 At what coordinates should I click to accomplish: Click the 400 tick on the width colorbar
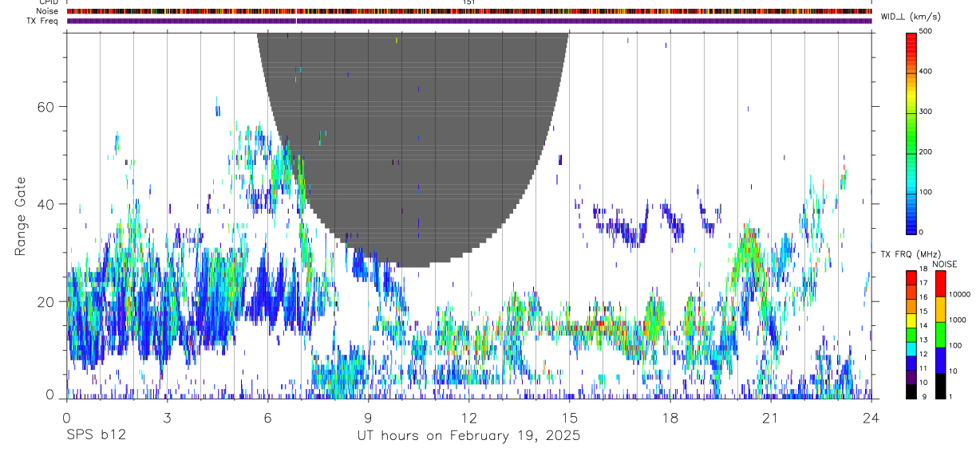click(x=927, y=71)
